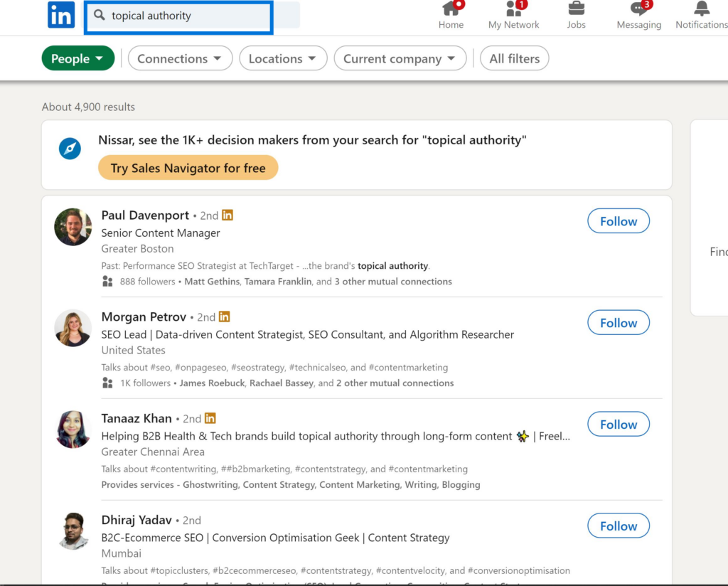The height and width of the screenshot is (586, 728).
Task: Click the mutual connections icon under Morgan Petrov
Action: (x=107, y=383)
